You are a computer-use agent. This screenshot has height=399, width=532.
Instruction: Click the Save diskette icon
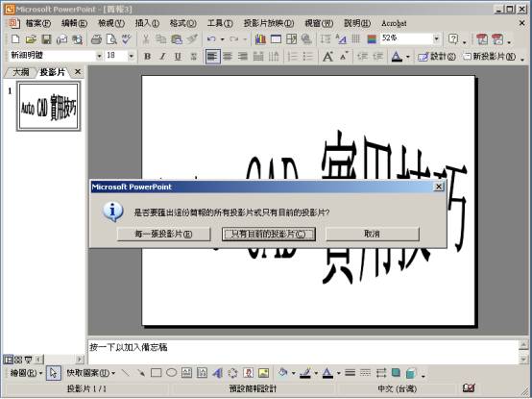46,39
